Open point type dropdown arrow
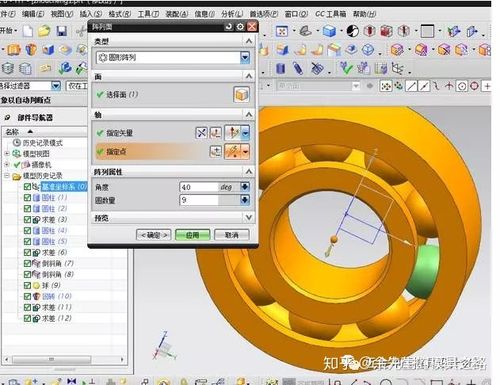The image size is (500, 385). pos(246,152)
